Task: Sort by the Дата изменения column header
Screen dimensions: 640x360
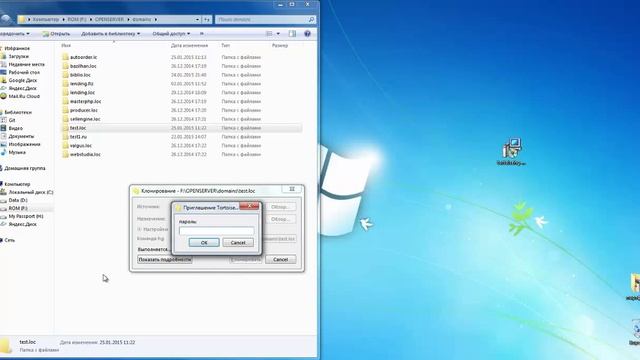Action: click(x=189, y=46)
